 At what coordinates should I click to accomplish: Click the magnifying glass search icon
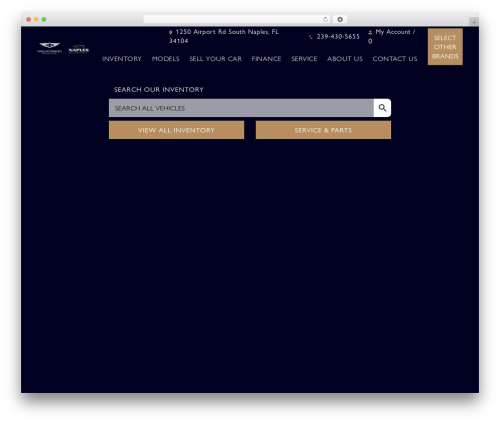click(382, 108)
